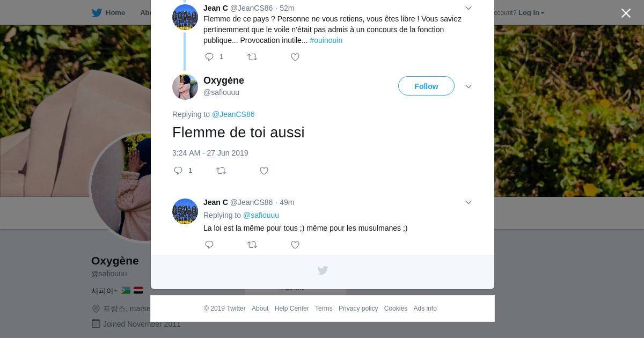This screenshot has width=644, height=338.
Task: Like Jean C's top tweet about voile
Action: tap(295, 57)
